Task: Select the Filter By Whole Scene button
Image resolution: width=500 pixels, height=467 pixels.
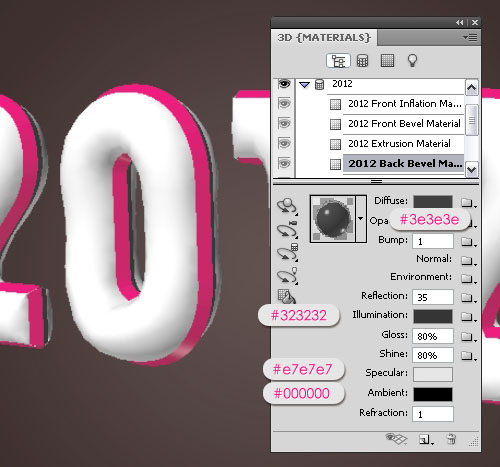Action: [338, 61]
